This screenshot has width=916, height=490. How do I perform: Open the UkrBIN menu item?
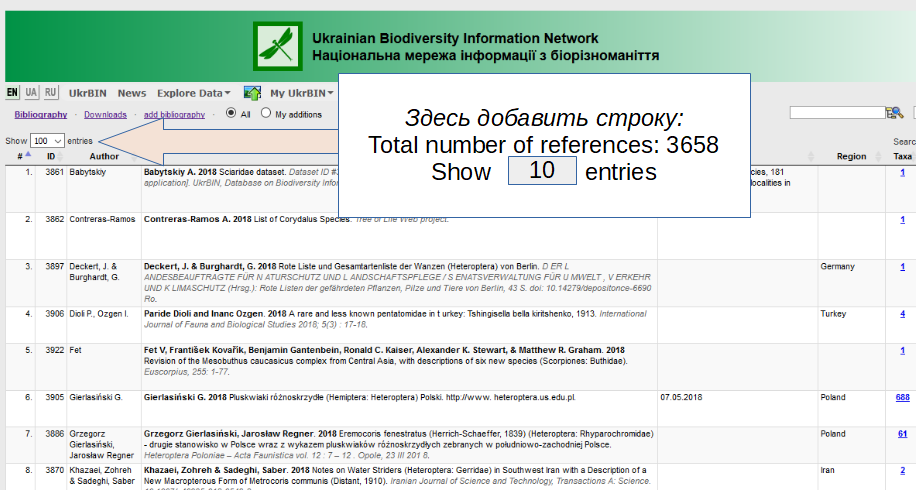tap(88, 93)
